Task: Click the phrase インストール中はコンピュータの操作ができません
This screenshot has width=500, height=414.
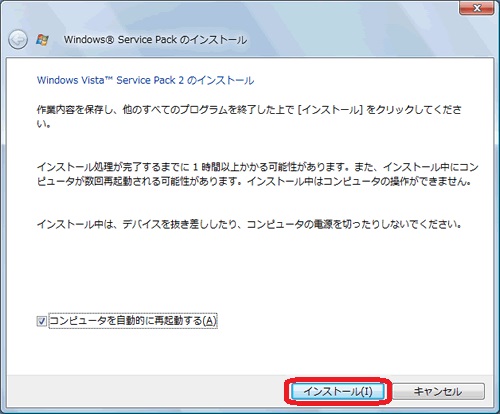Action: click(x=359, y=181)
